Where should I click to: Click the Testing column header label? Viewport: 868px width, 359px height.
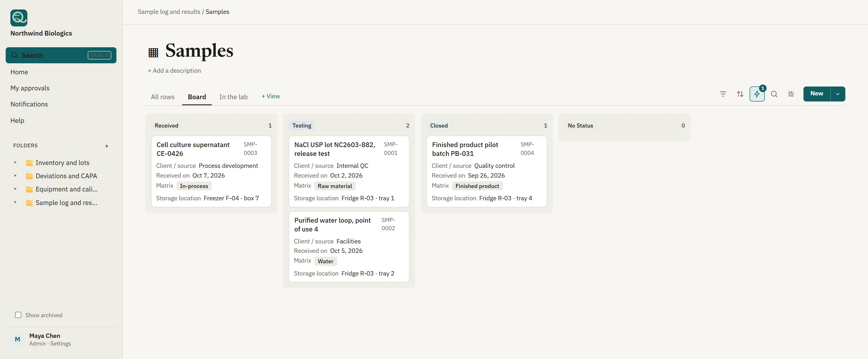[302, 126]
